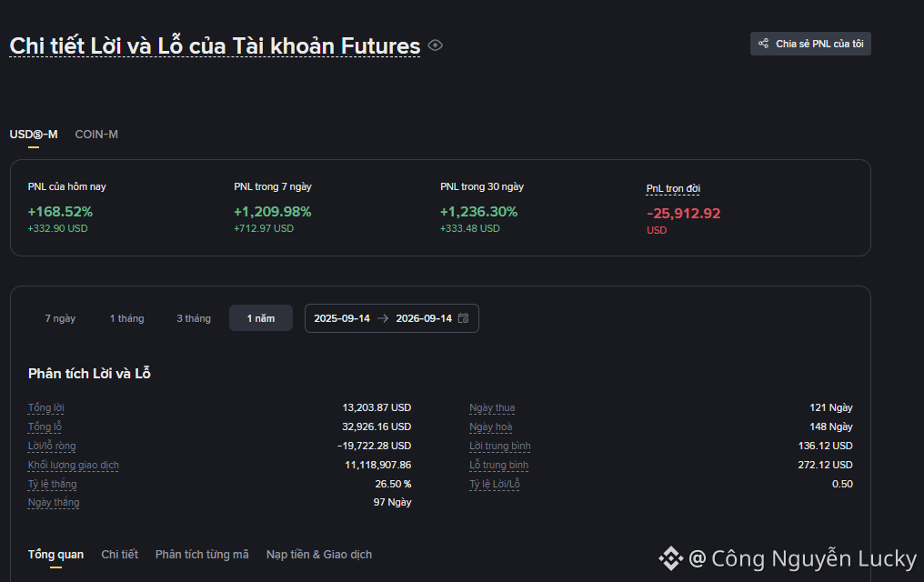The image size is (924, 582).
Task: Click the Tổng quan tab
Action: (56, 555)
